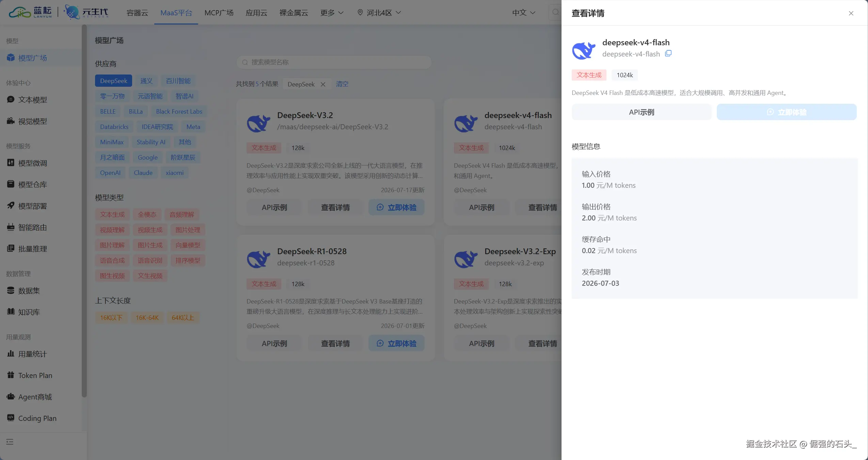Toggle the 64K以上 context length filter

[x=183, y=317]
